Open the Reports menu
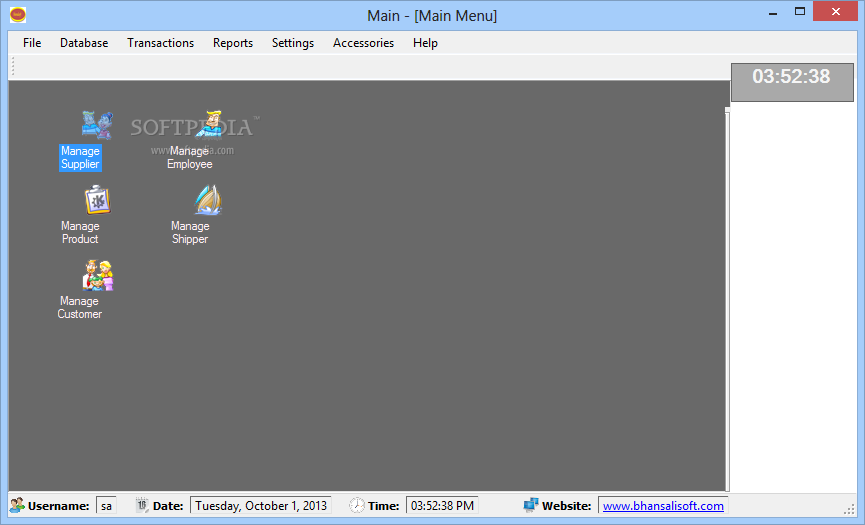865x525 pixels. [x=233, y=43]
